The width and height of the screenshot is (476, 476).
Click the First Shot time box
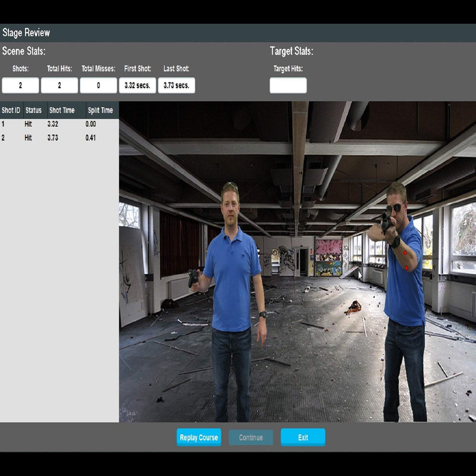[x=137, y=86]
